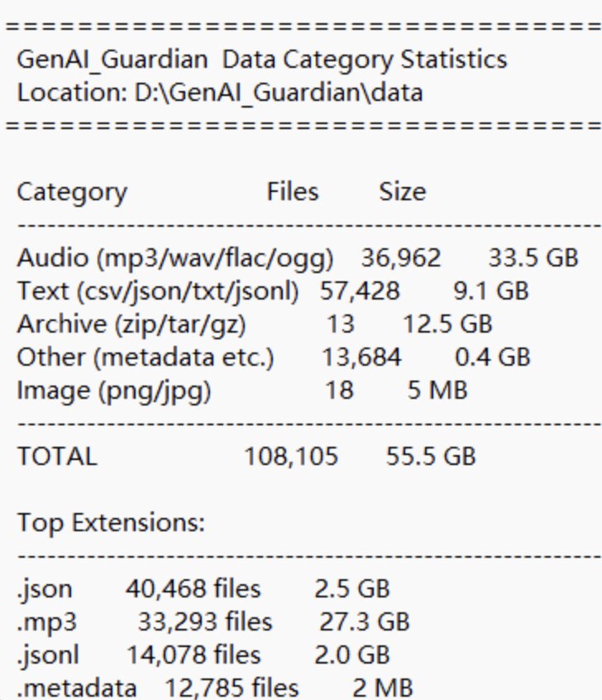The width and height of the screenshot is (602, 700).
Task: Click the Text (csv/json/txt/jsonl) row label
Action: (x=157, y=291)
